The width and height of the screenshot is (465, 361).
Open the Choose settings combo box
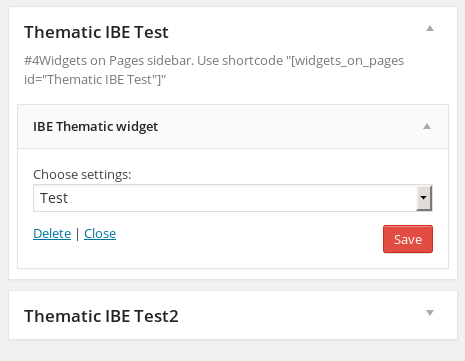click(x=233, y=198)
